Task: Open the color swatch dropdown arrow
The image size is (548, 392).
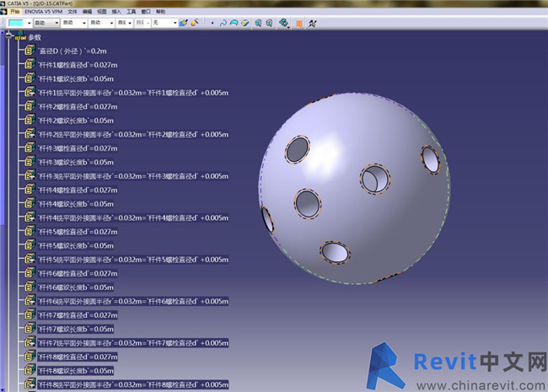Action: tap(29, 23)
